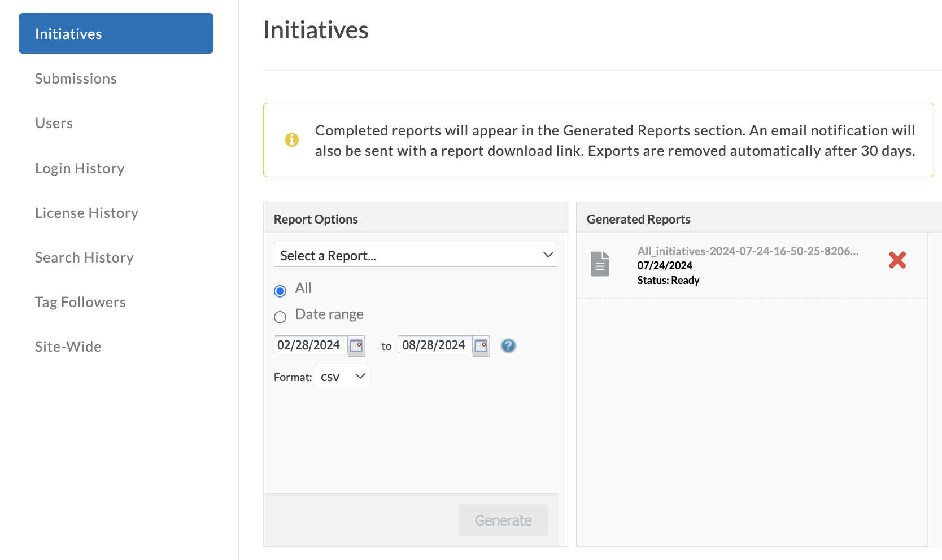Download the All_initiatives-2024-07-24 report link

tap(748, 251)
